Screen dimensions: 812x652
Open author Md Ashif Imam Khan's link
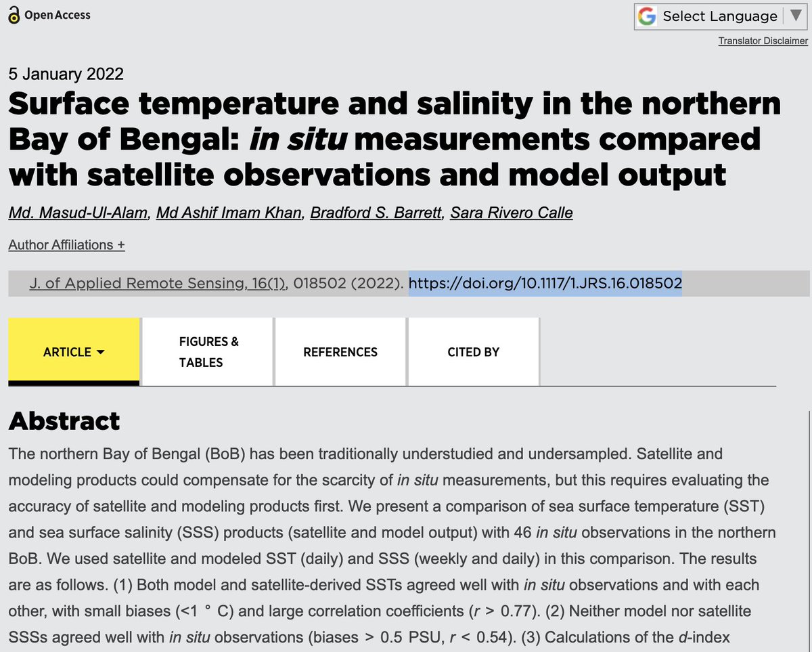pyautogui.click(x=229, y=213)
